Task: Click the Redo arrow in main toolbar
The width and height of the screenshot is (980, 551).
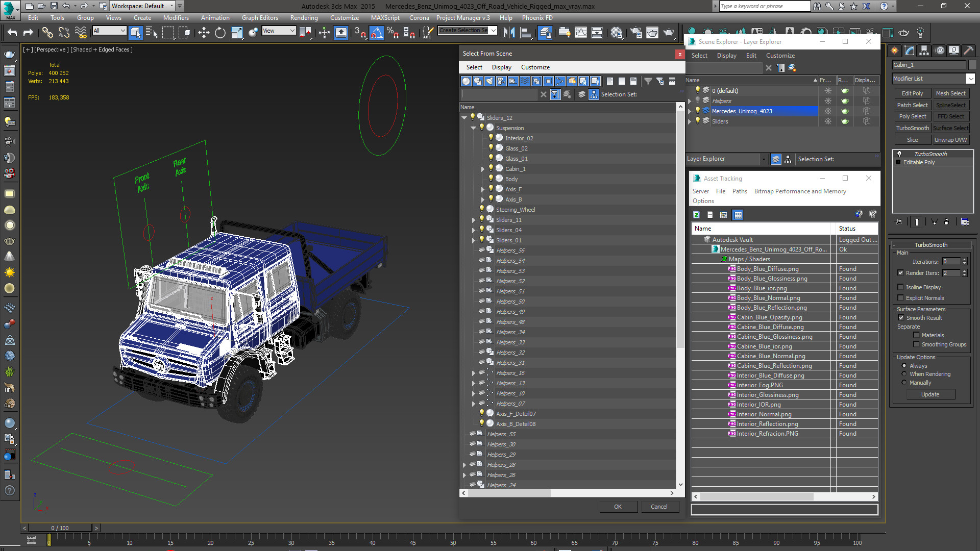Action: [28, 33]
